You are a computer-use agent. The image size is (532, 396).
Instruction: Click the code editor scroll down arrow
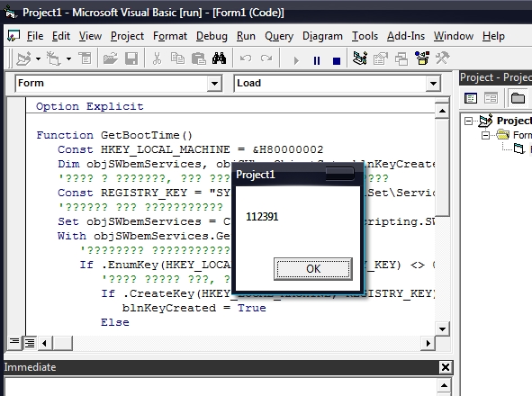coord(442,328)
